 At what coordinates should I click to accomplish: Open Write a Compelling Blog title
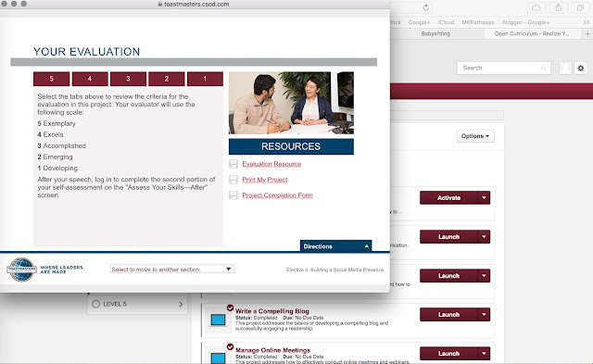pos(271,311)
